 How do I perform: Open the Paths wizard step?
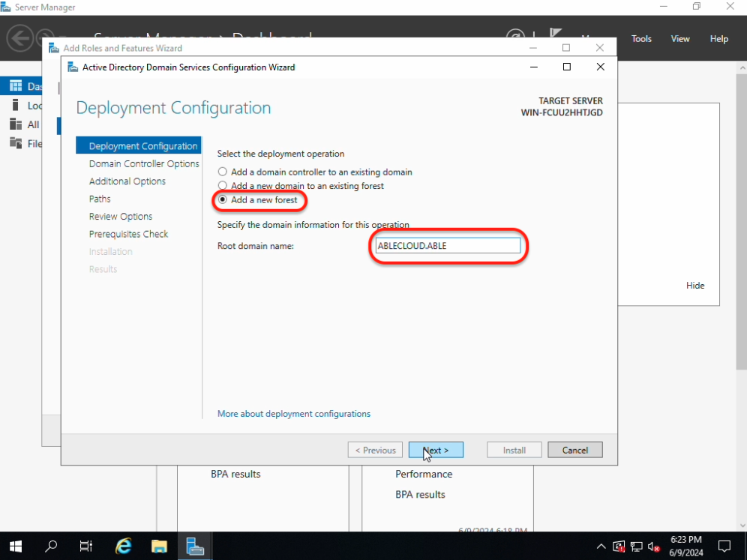coord(100,199)
